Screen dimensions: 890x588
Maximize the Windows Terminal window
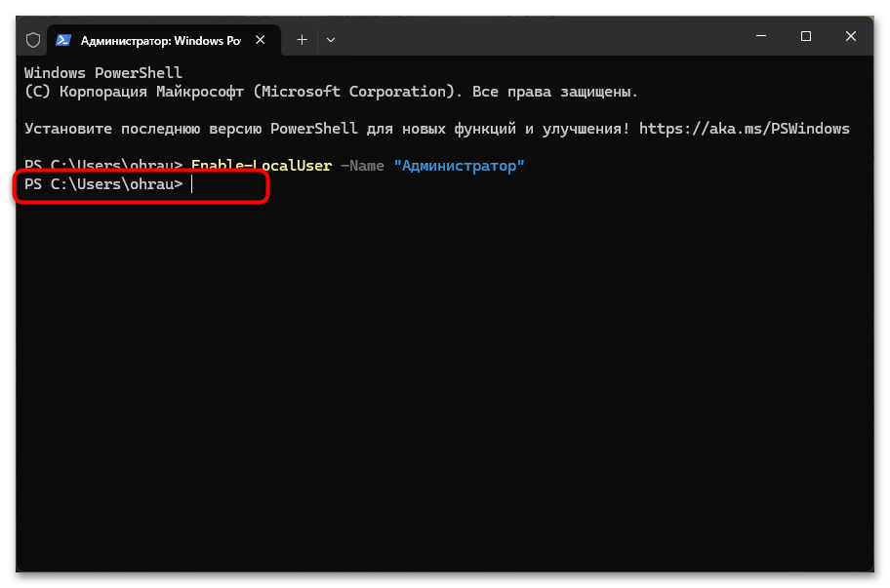tap(805, 36)
